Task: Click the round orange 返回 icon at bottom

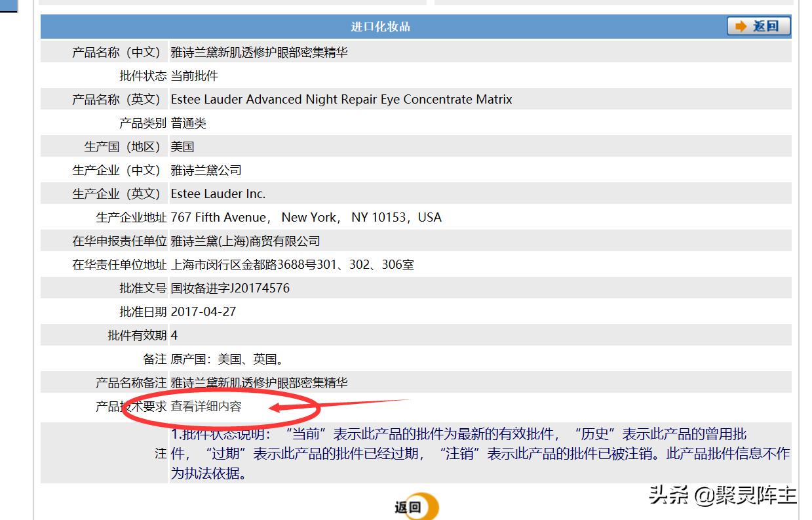Action: 415,506
